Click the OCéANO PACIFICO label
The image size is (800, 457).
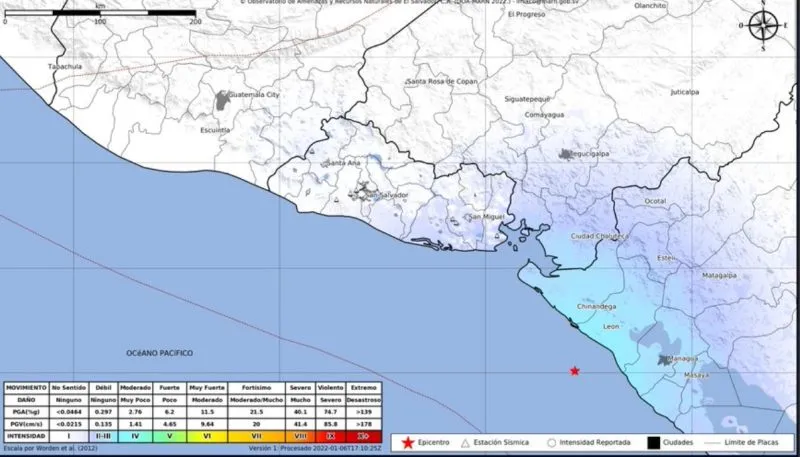coord(160,353)
